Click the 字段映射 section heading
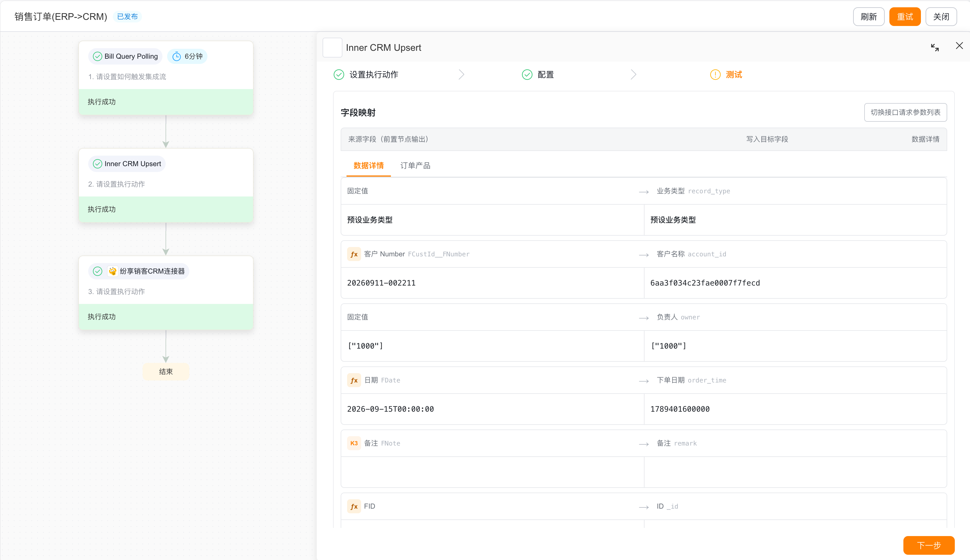Viewport: 970px width, 560px height. click(x=358, y=113)
